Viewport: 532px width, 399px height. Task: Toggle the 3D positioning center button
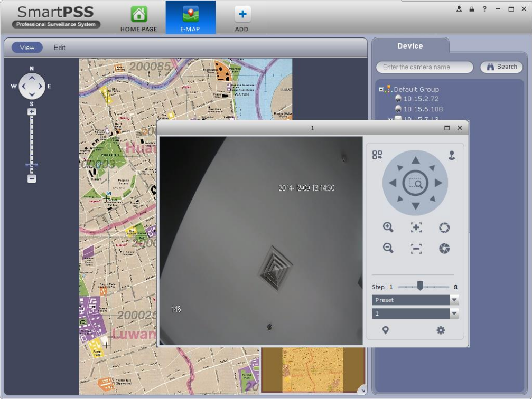415,183
